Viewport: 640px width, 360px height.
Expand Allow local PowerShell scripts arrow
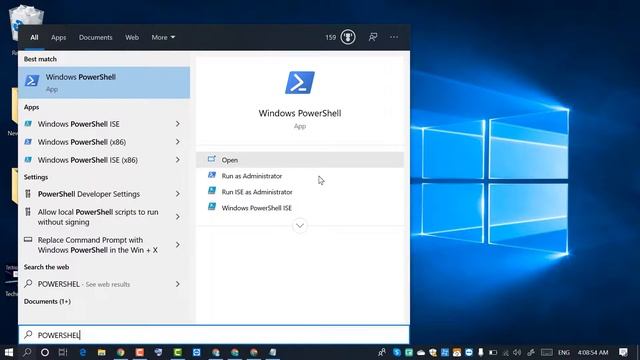tap(178, 217)
